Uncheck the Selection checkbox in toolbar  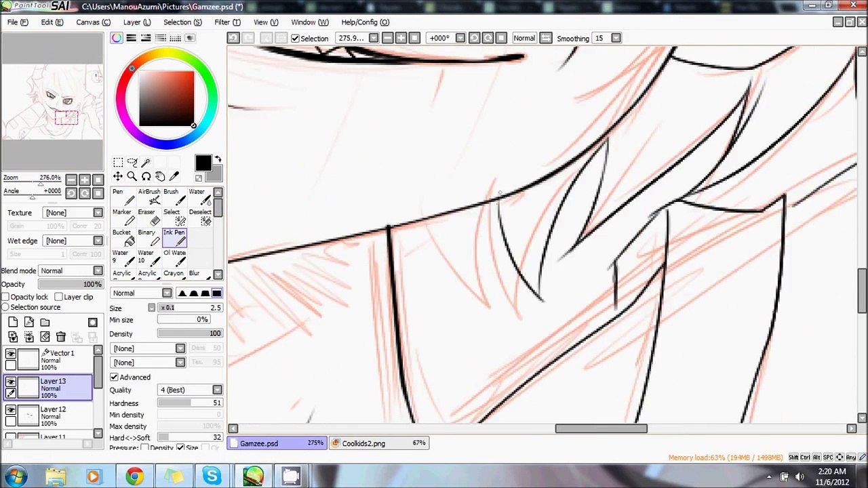(295, 39)
